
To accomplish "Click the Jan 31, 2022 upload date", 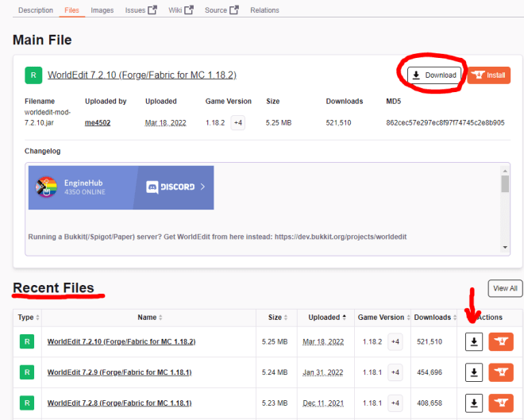I will click(323, 372).
